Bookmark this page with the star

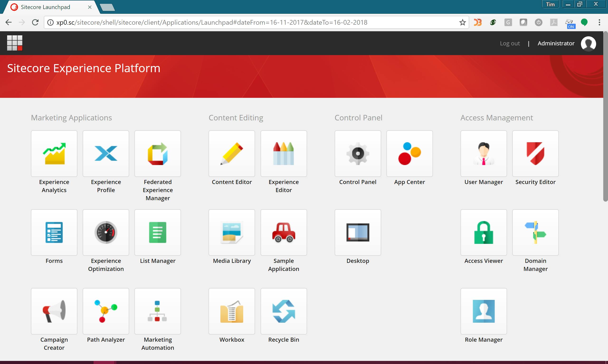coord(462,22)
